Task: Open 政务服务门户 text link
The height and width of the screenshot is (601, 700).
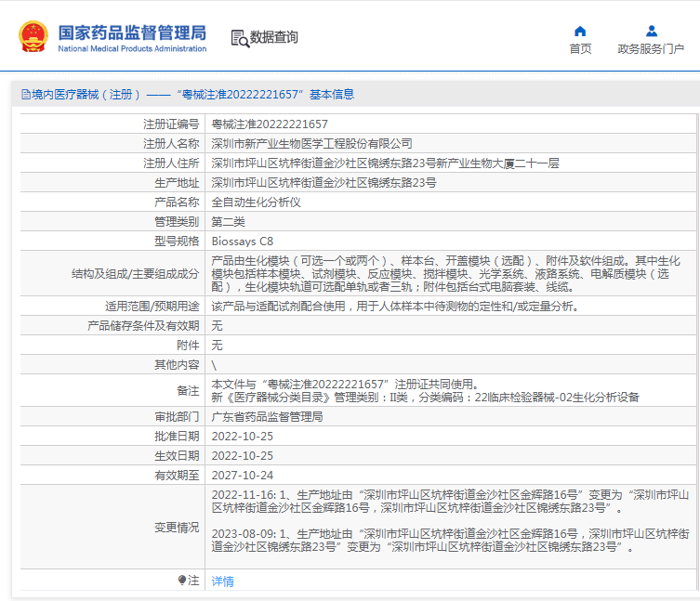Action: pyautogui.click(x=651, y=48)
